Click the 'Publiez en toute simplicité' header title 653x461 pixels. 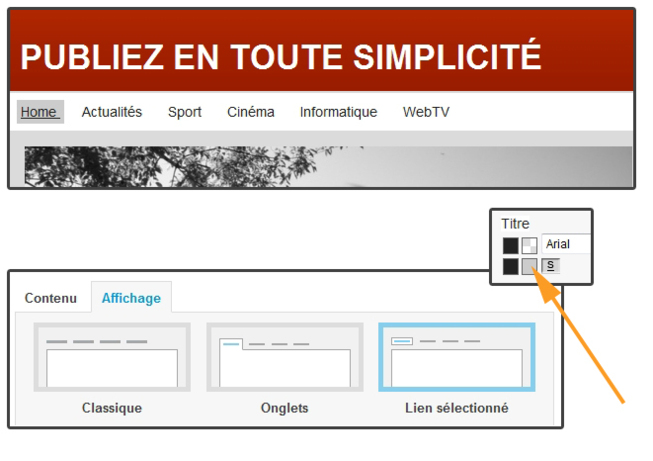click(280, 57)
